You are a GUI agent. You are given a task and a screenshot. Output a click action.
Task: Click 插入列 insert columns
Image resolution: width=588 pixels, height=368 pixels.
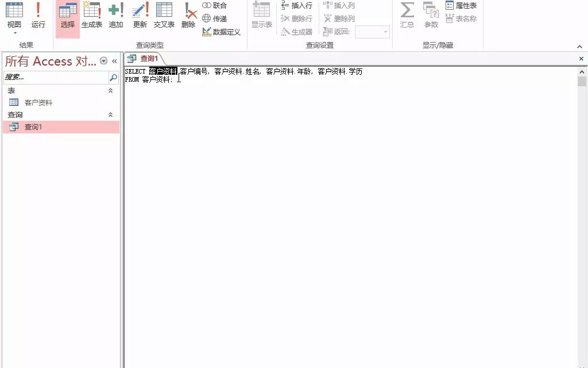coord(339,6)
